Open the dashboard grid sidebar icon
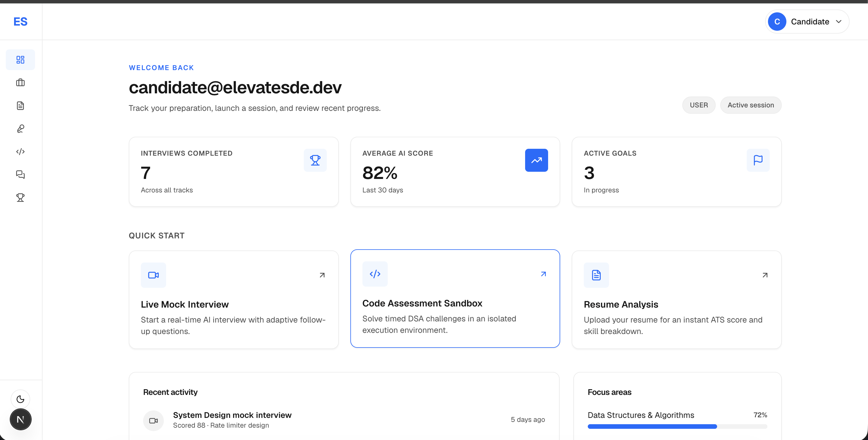This screenshot has width=868, height=440. (21, 60)
